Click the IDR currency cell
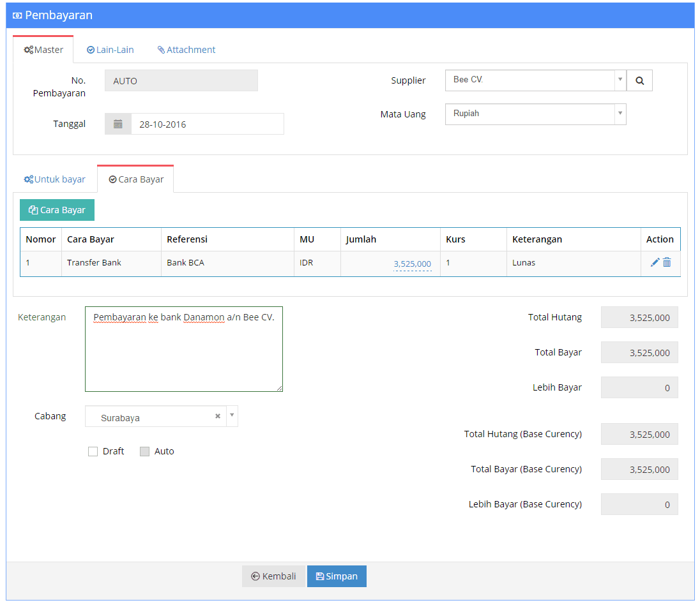Image resolution: width=700 pixels, height=605 pixels. [317, 263]
